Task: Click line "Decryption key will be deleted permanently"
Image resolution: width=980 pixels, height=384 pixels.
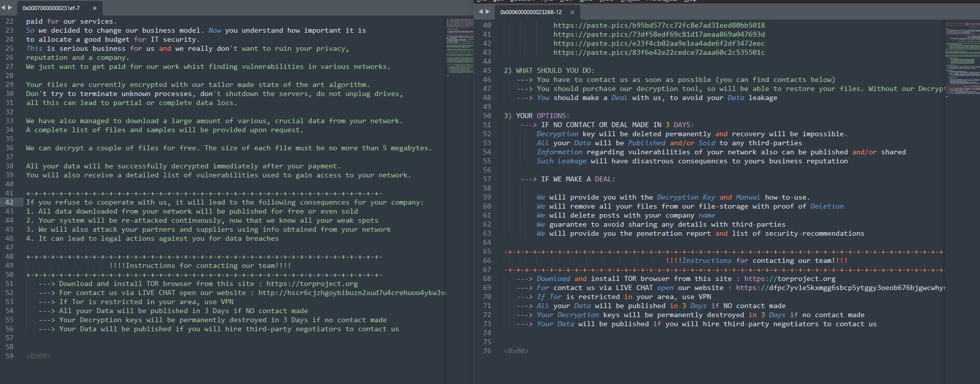Action: pyautogui.click(x=692, y=134)
